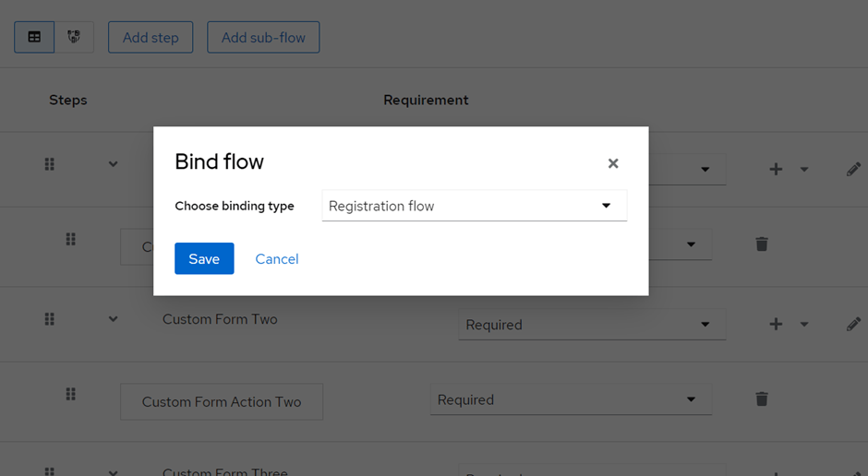The height and width of the screenshot is (476, 868).
Task: Grab drag handle of Custom Form Action Two
Action: point(70,394)
